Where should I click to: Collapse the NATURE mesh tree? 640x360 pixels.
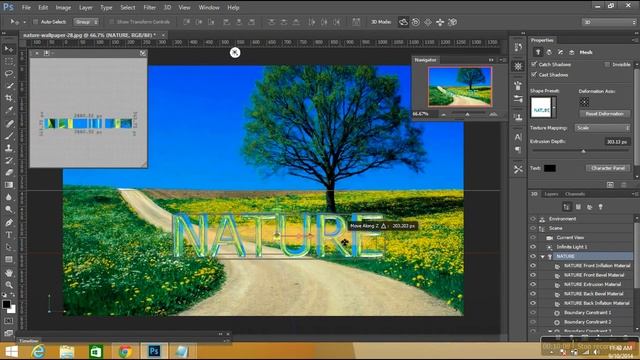542,257
